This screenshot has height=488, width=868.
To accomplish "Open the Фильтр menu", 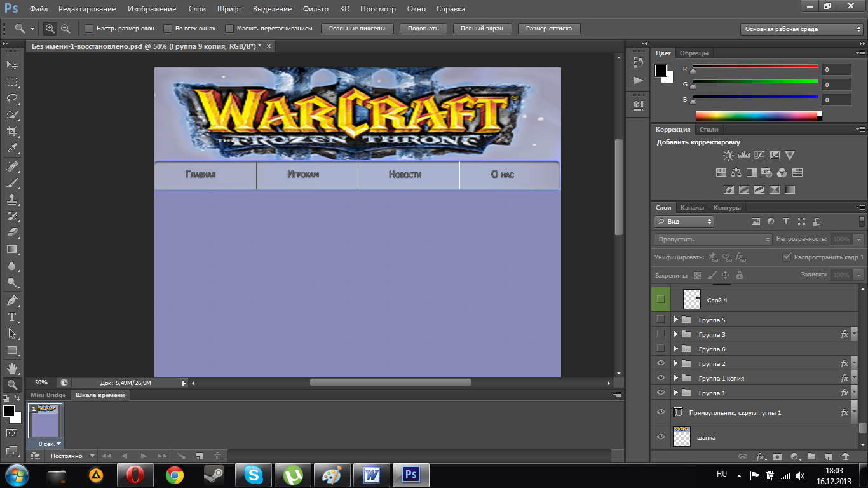I will 316,9.
